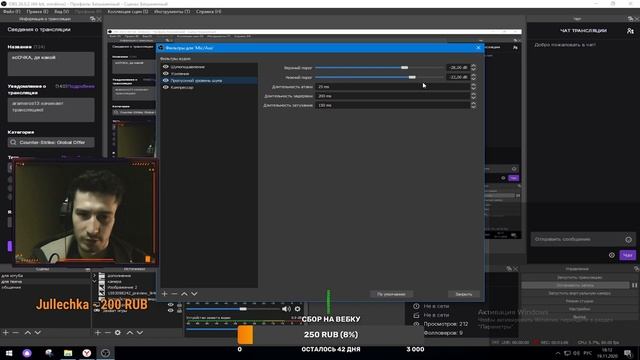Viewport: 640px width, 360px height.
Task: Adjust stepper for Длительность задержки
Action: pyautogui.click(x=473, y=96)
